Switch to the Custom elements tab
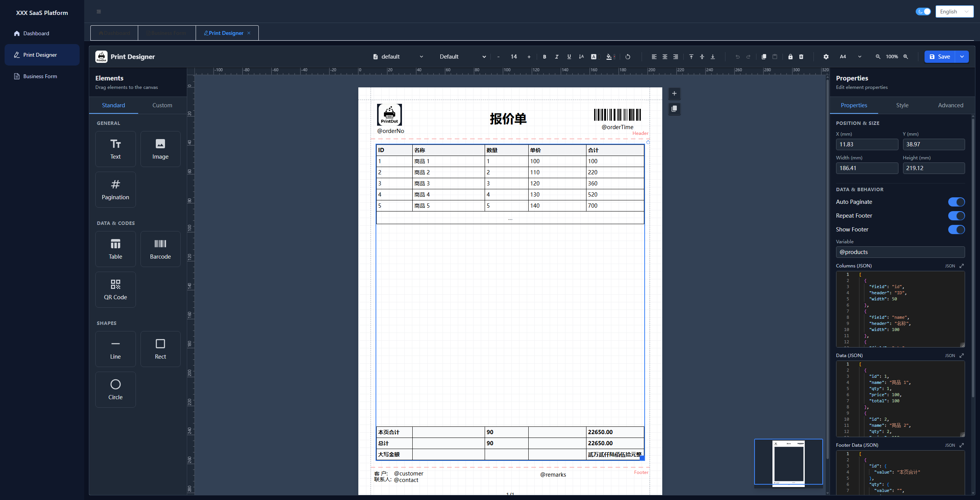 (162, 105)
